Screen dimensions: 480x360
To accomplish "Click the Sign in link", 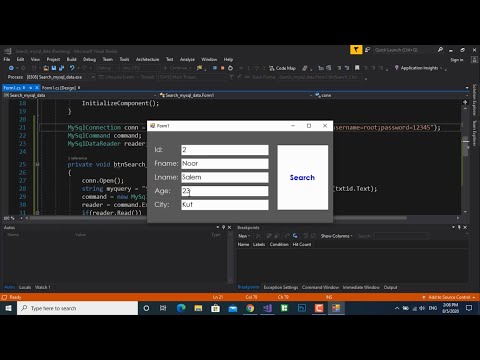I will (x=457, y=60).
